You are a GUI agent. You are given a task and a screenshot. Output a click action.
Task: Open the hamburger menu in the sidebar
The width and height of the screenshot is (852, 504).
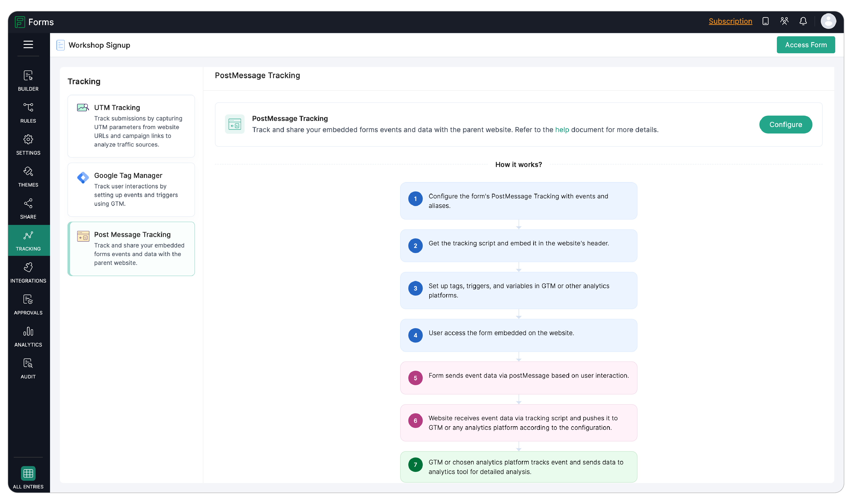click(x=28, y=44)
